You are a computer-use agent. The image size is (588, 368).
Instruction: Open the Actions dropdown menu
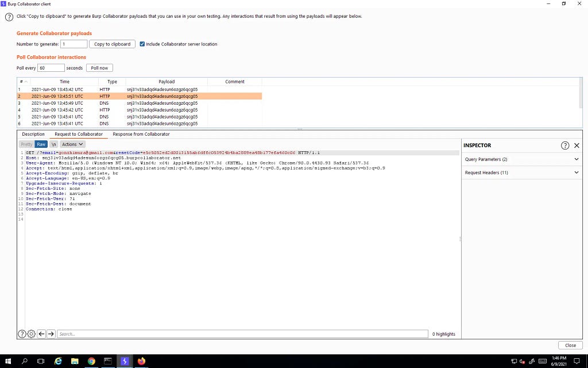click(72, 144)
